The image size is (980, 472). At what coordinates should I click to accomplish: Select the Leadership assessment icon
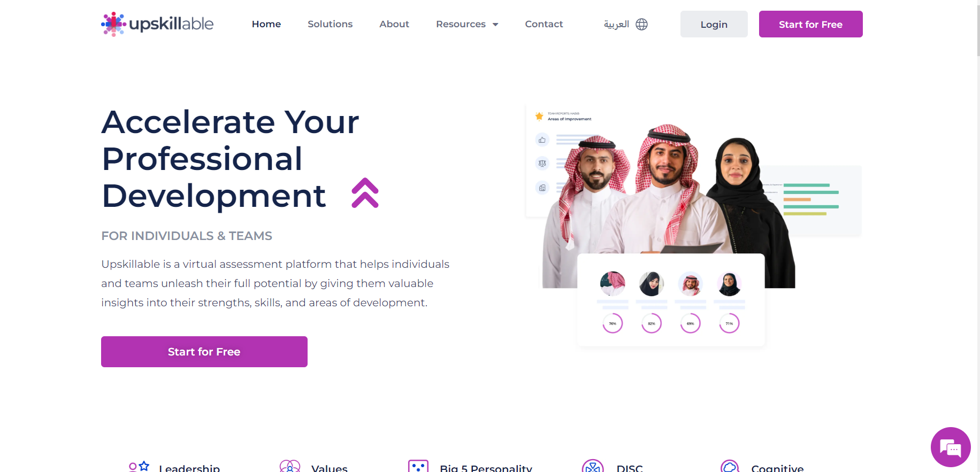tap(139, 467)
